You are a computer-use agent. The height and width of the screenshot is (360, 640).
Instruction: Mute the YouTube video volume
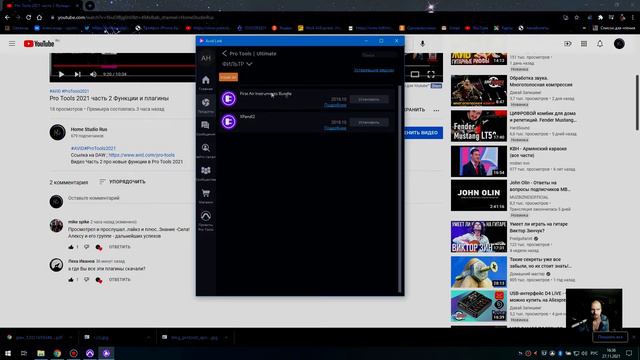pyautogui.click(x=93, y=74)
